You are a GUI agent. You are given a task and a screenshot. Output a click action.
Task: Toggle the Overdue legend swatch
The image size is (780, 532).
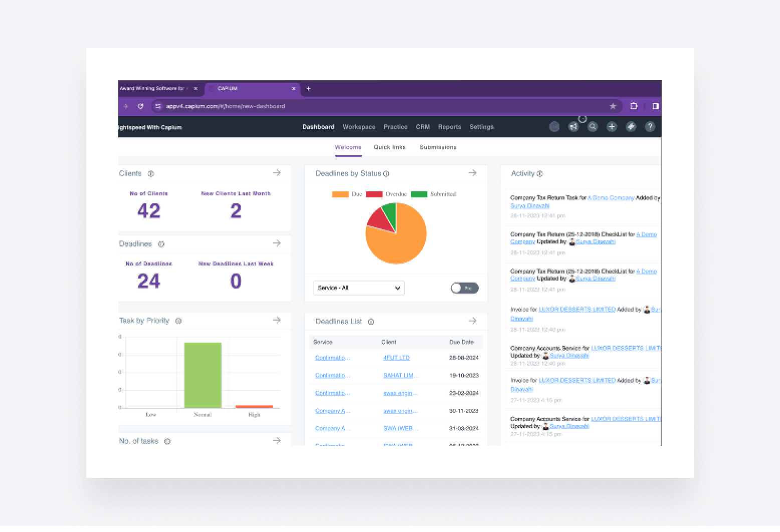click(374, 194)
